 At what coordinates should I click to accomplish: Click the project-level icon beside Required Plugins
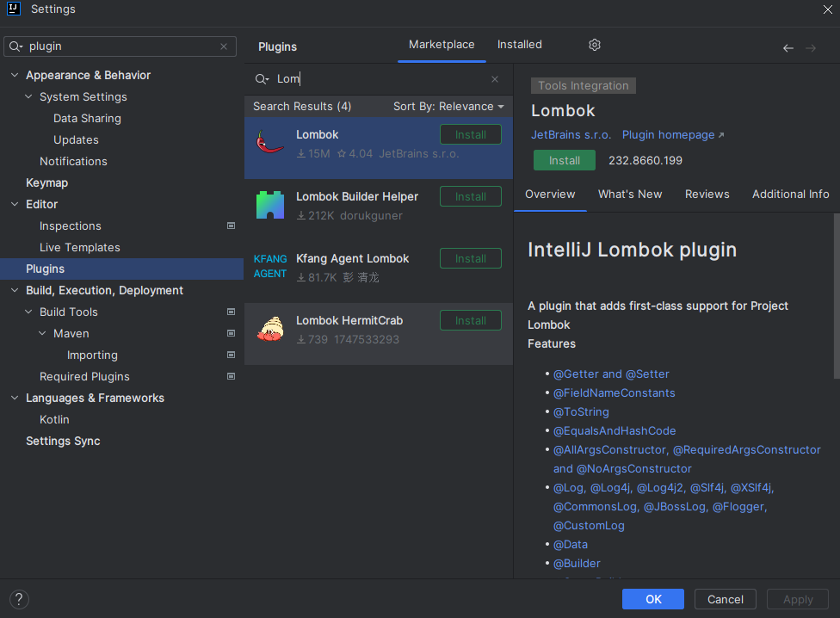click(231, 376)
